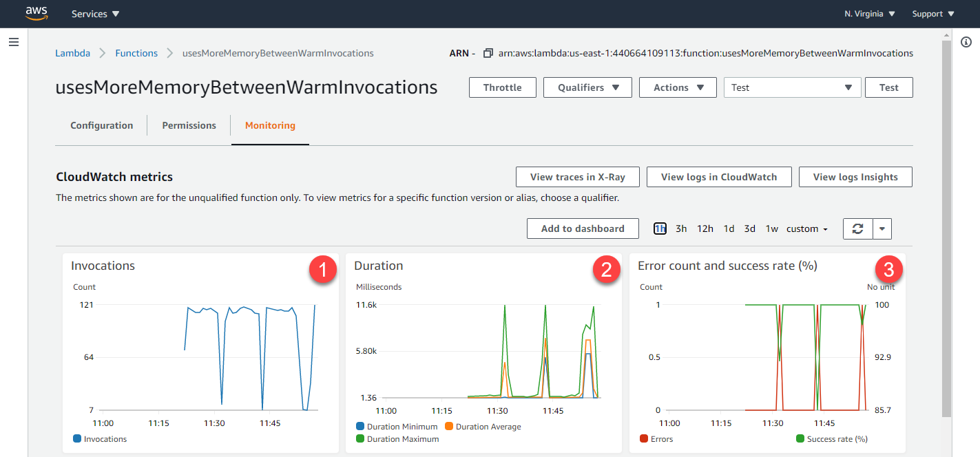Switch to the Permissions tab
Viewport: 980px width, 457px height.
click(x=189, y=125)
